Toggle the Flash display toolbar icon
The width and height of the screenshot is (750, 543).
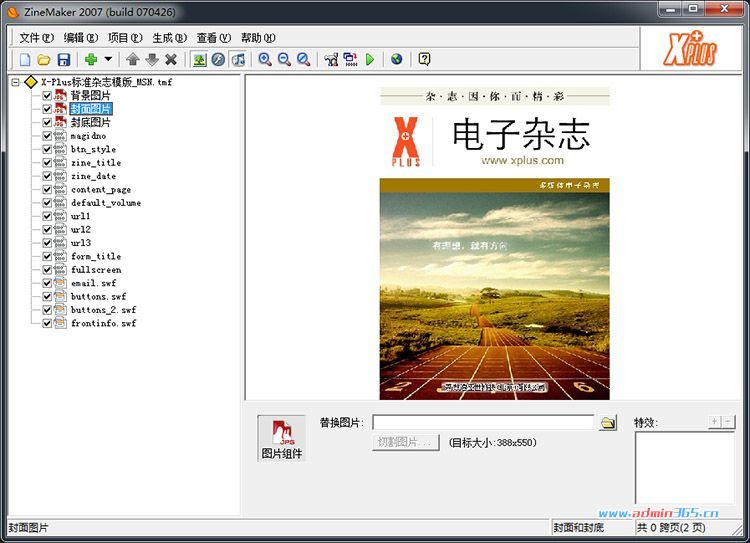coord(218,59)
